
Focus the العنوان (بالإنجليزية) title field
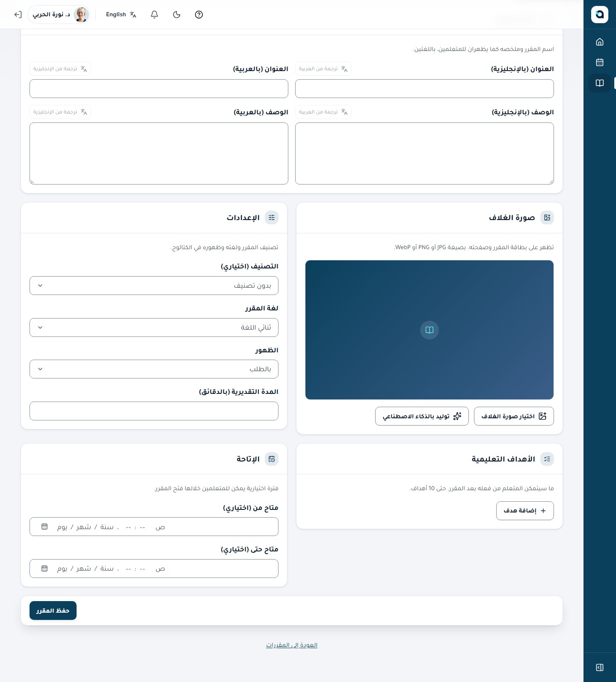click(x=424, y=89)
